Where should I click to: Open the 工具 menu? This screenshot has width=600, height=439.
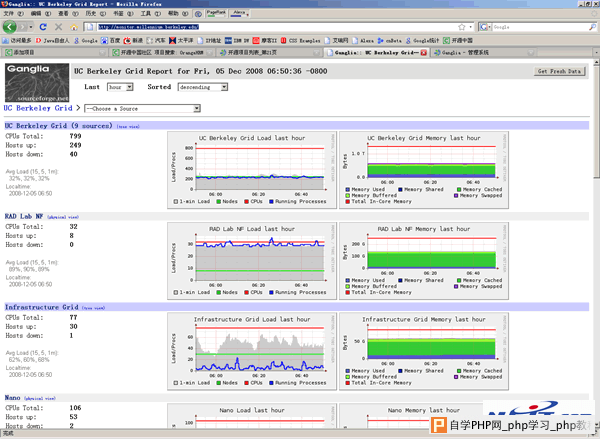(150, 13)
